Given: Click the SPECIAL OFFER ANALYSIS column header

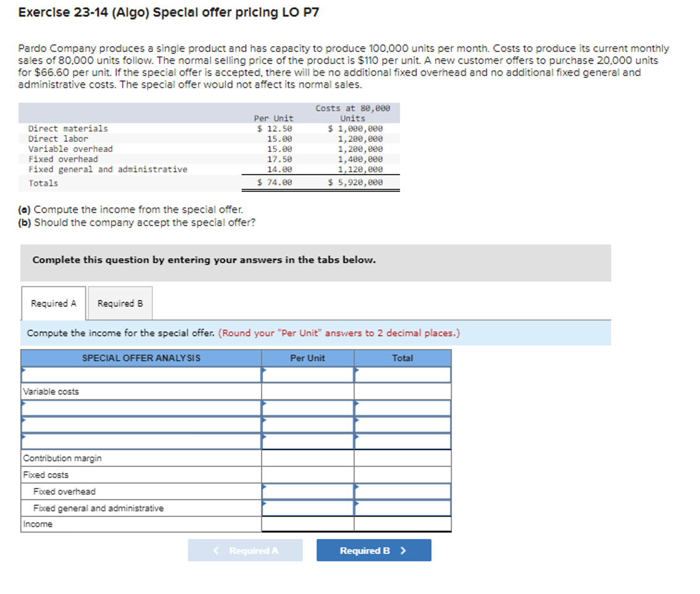Looking at the screenshot, I should coord(140,358).
